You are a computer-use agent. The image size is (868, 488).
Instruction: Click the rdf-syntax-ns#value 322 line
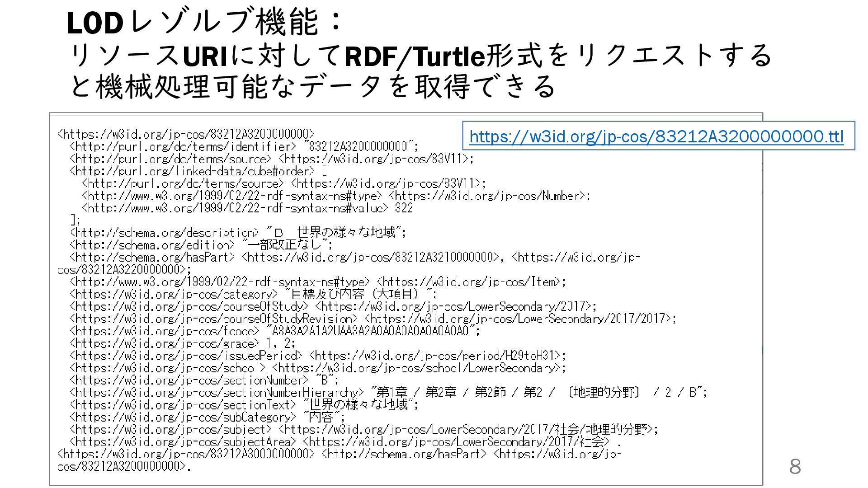(247, 208)
